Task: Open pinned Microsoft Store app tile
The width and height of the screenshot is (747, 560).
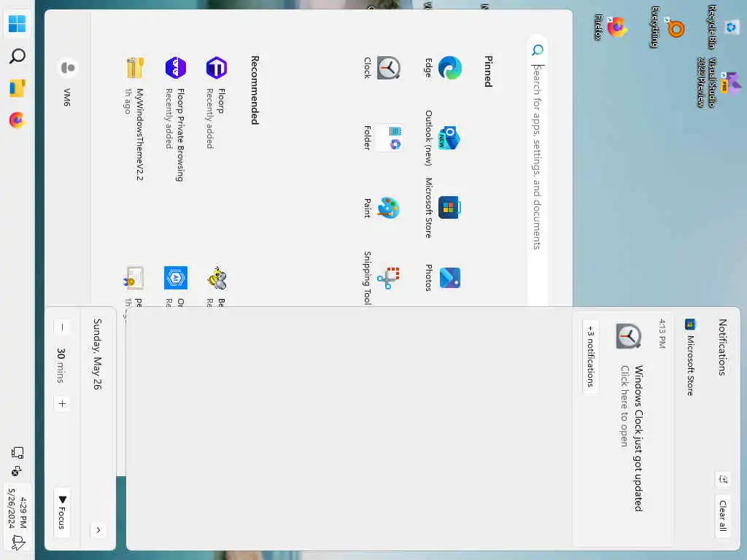Action: click(443, 208)
